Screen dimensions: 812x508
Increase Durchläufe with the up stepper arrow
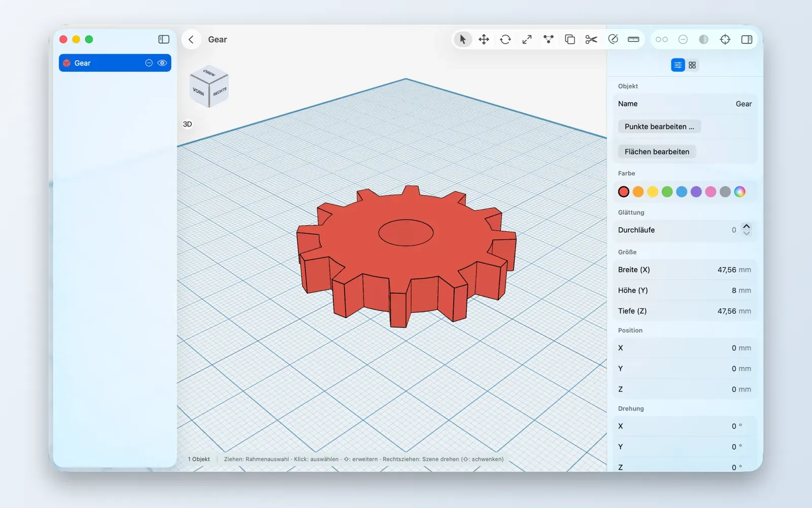[747, 227]
